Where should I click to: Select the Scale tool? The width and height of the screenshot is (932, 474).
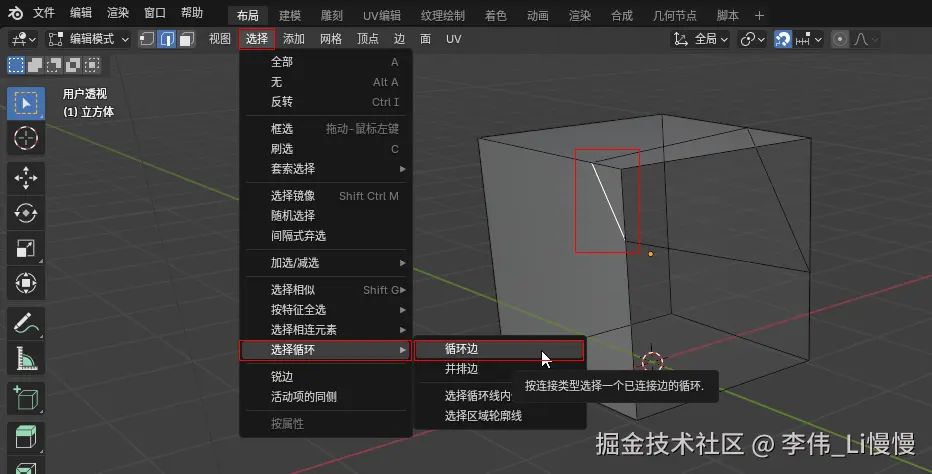coord(26,248)
